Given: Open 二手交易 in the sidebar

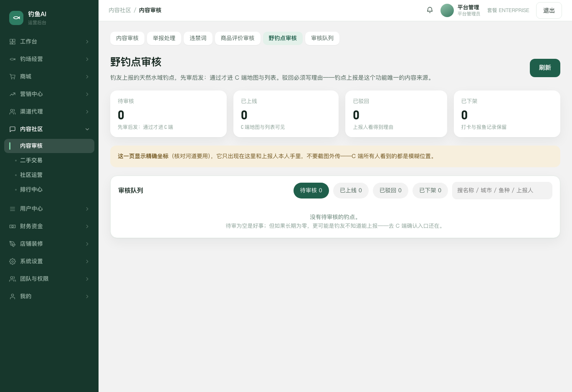Looking at the screenshot, I should point(49,161).
